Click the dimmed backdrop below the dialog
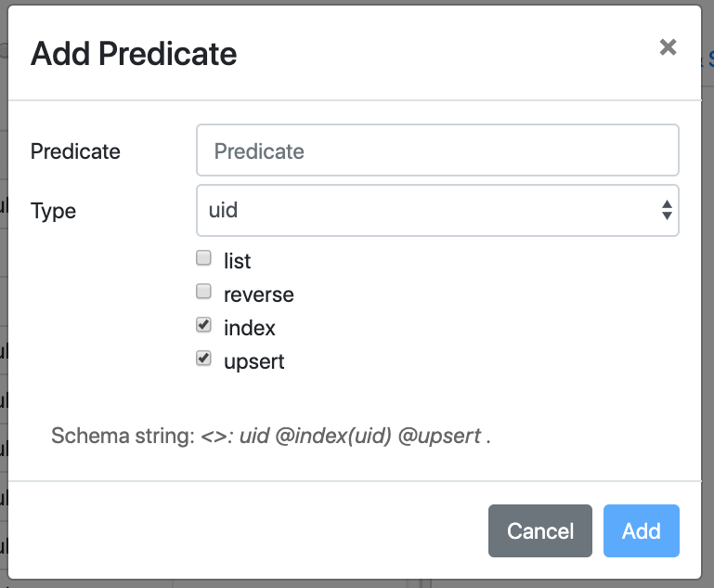The height and width of the screenshot is (588, 714). click(279, 584)
